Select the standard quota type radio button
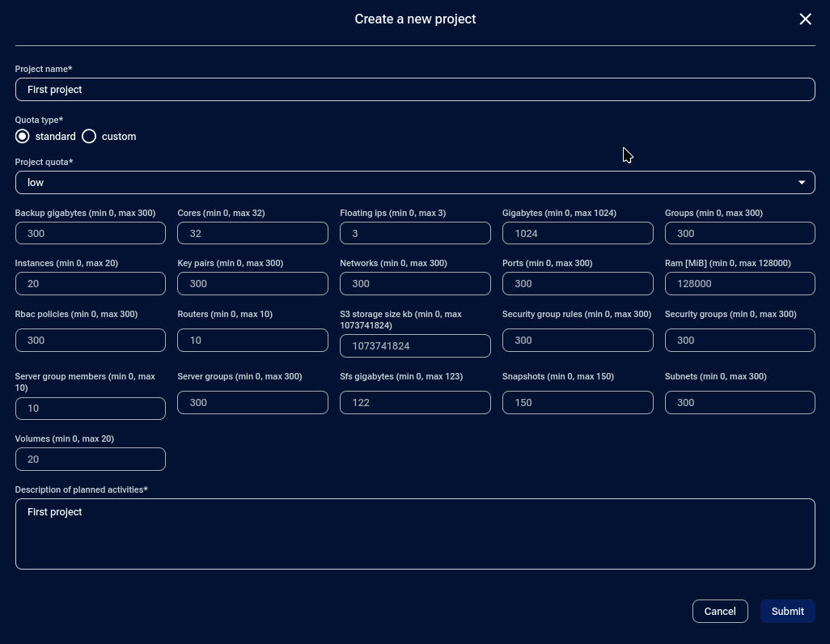830x644 pixels. point(22,137)
